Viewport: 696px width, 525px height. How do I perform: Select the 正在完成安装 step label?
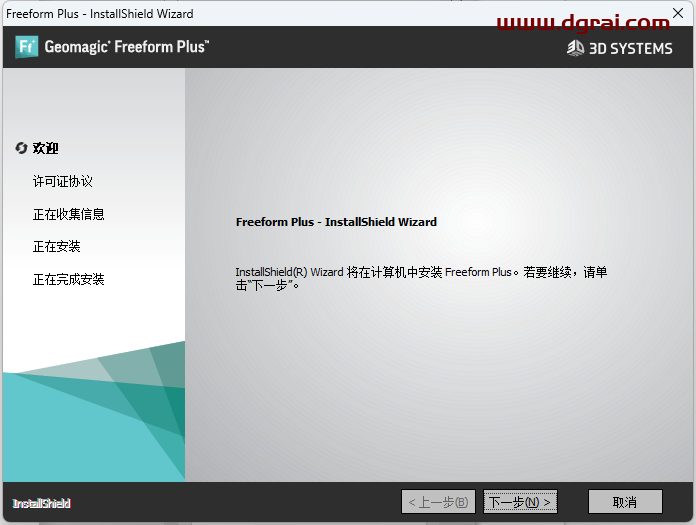coord(68,279)
